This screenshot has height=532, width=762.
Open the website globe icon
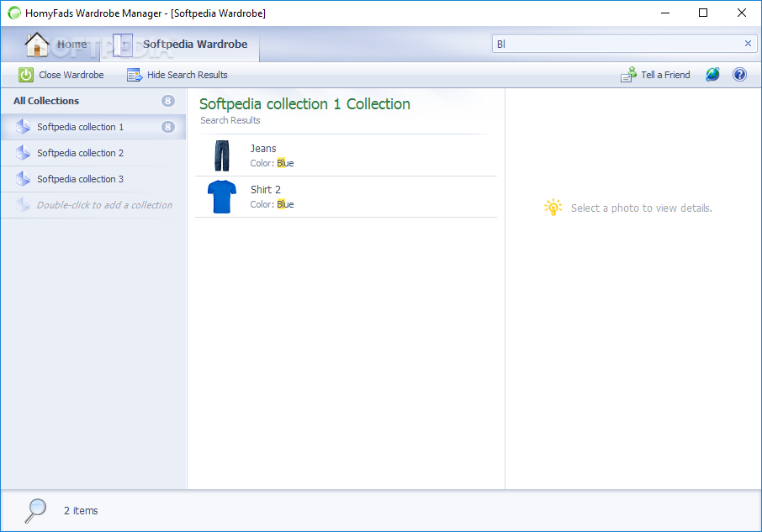tap(712, 74)
